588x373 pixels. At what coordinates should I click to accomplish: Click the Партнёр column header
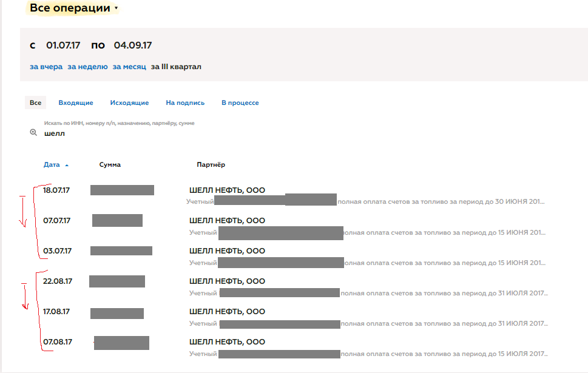(211, 164)
